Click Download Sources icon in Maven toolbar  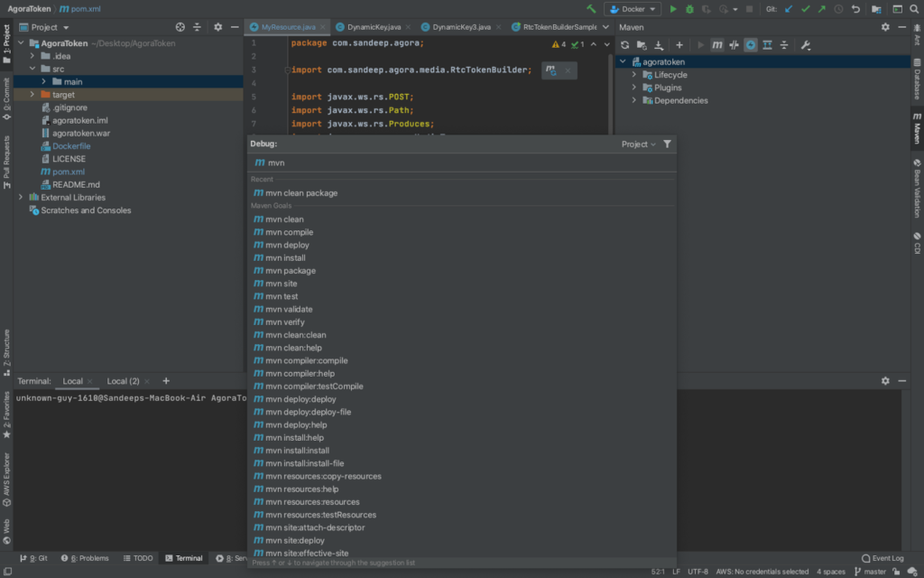[x=659, y=45]
